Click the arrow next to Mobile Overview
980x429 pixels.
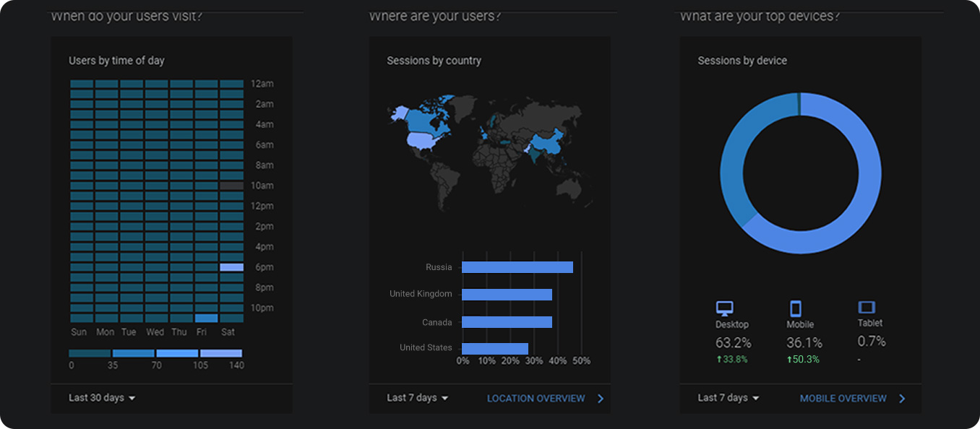(902, 398)
